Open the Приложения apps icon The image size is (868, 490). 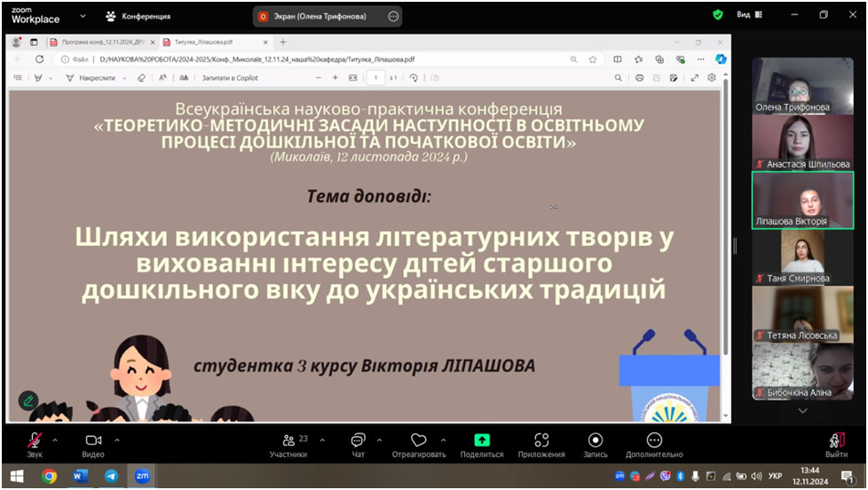click(x=541, y=441)
